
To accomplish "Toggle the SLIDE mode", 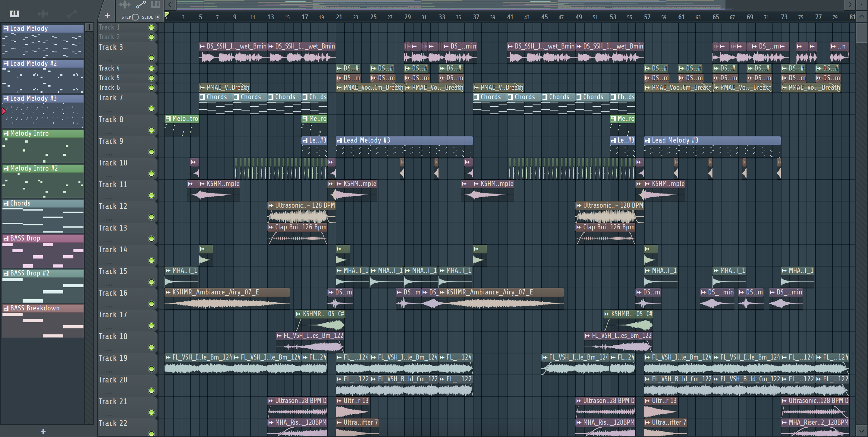I will tap(157, 17).
